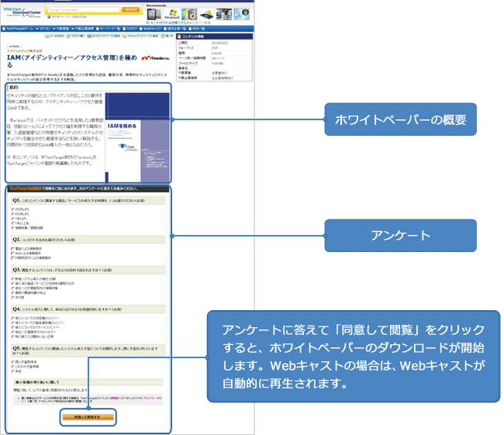Expand the カテゴリ dropdown menu
Image resolution: width=504 pixels, height=435 pixels.
43,29
